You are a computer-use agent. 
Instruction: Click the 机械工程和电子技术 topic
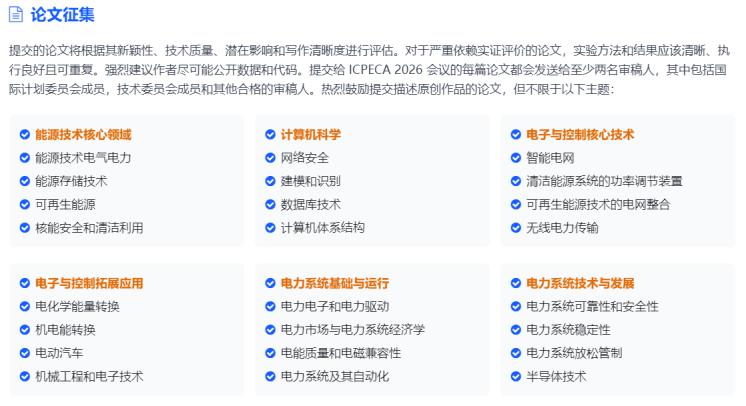pos(89,377)
